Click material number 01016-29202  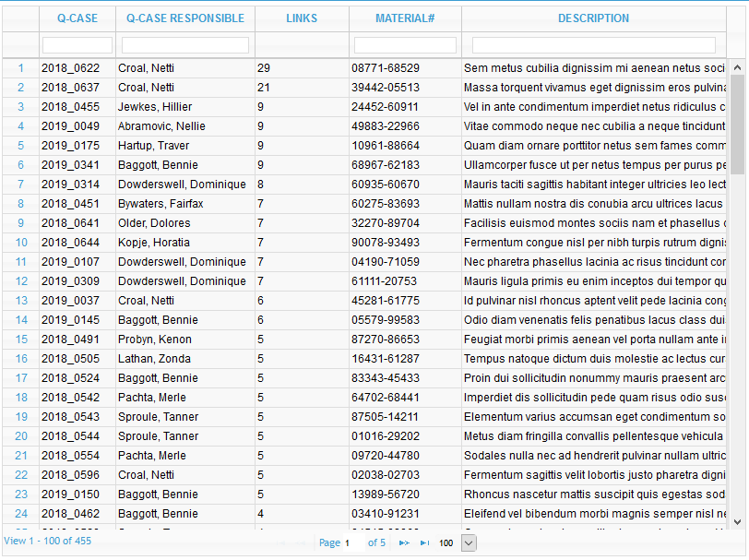386,436
